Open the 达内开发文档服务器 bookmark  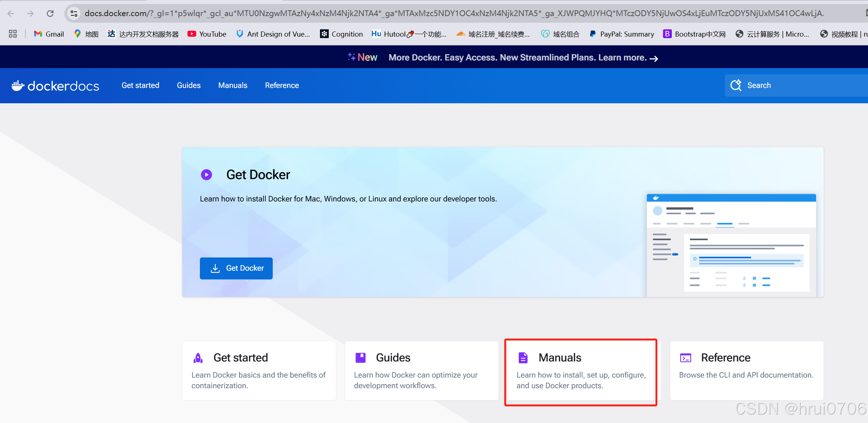(x=143, y=34)
